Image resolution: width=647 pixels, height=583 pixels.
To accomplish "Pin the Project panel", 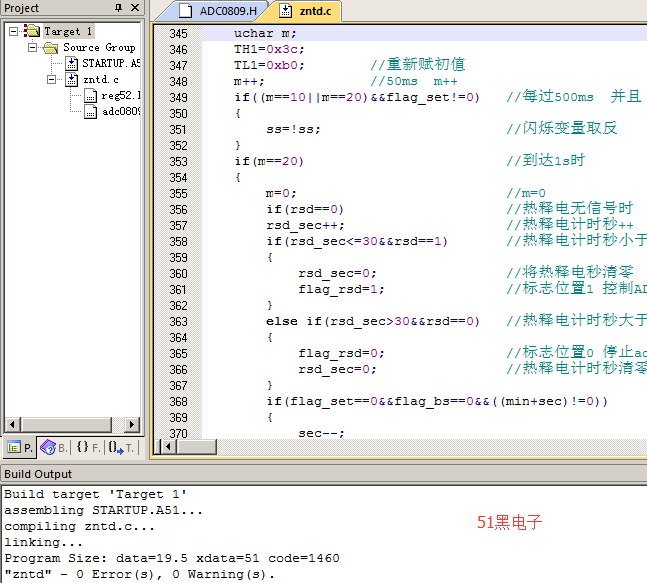I will (x=118, y=7).
